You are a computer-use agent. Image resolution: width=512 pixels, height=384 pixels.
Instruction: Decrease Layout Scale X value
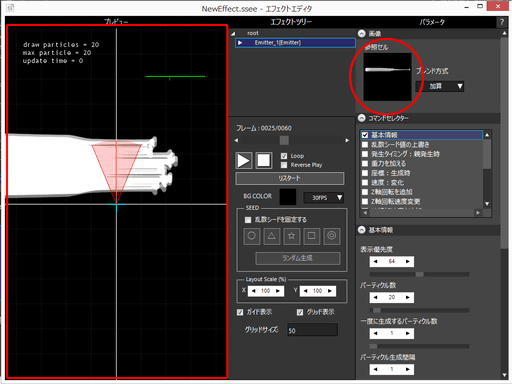(254, 291)
